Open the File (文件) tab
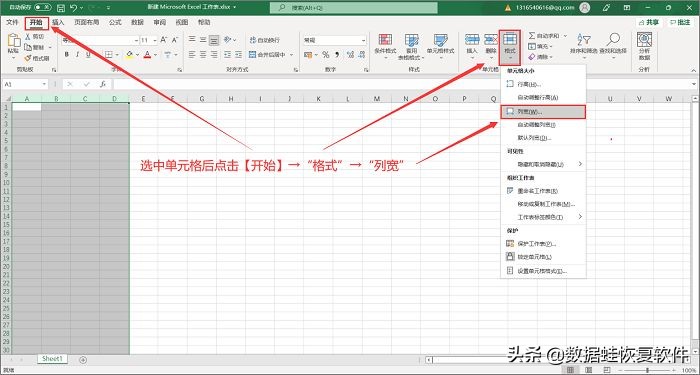This screenshot has height=375, width=700. pyautogui.click(x=12, y=22)
